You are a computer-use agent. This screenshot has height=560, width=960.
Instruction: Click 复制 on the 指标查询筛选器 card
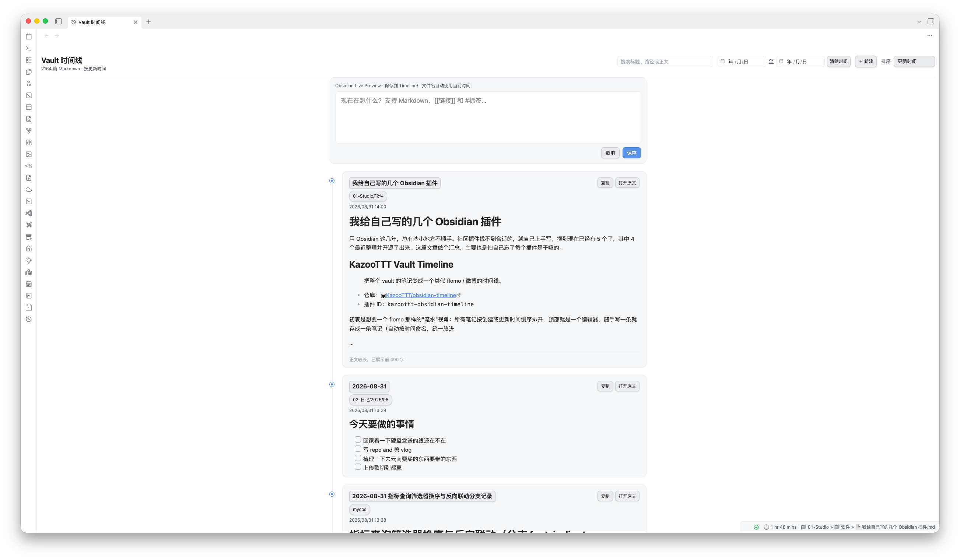pos(605,496)
